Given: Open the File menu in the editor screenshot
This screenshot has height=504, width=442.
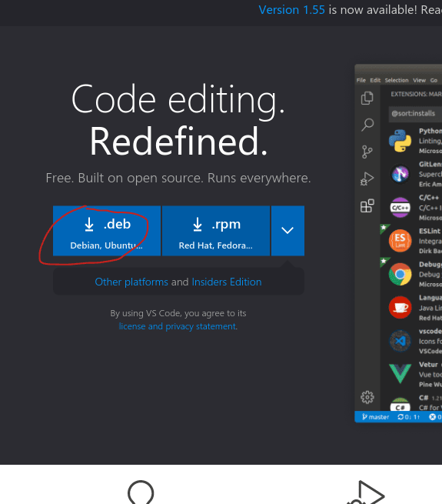Looking at the screenshot, I should coord(361,80).
